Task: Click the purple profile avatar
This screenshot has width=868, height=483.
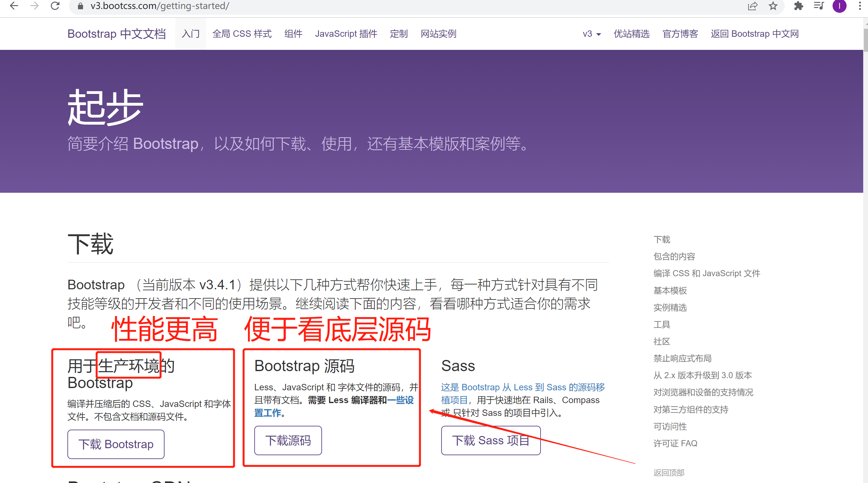Action: [x=839, y=6]
